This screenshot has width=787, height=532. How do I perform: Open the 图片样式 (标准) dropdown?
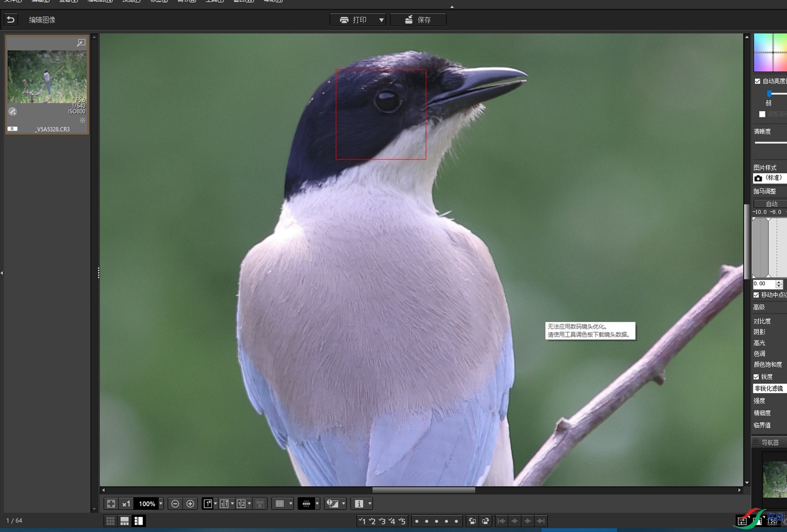(770, 178)
